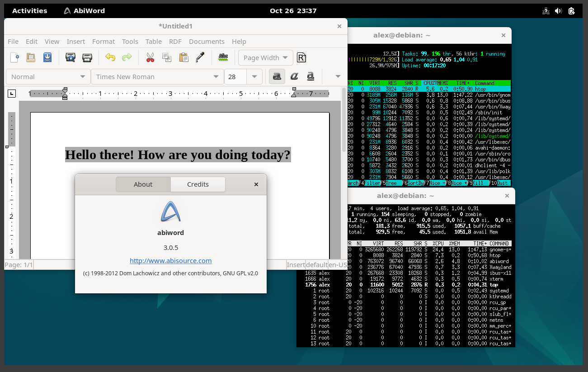Open the Format menu
Screen dimensions: 588x372
click(x=103, y=41)
